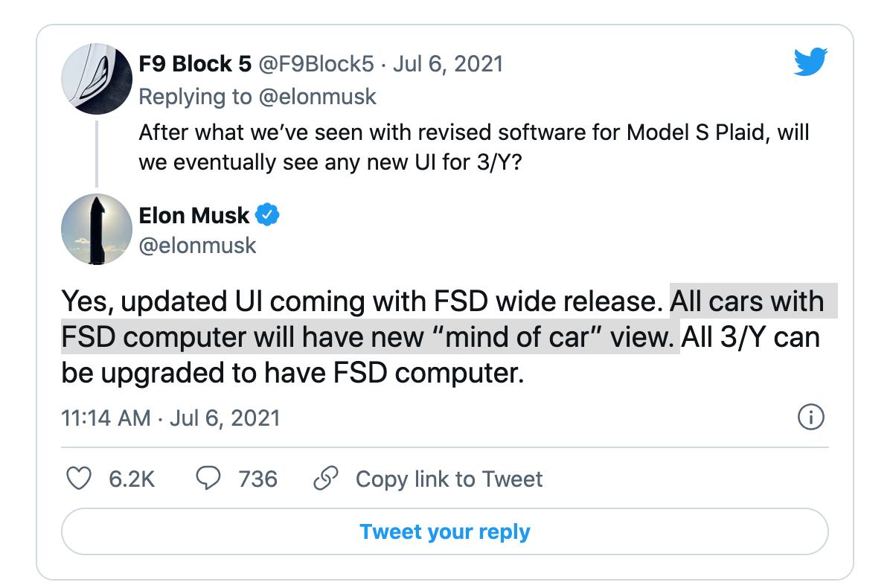Click the 736 replies count
This screenshot has height=588, width=893.
257,479
